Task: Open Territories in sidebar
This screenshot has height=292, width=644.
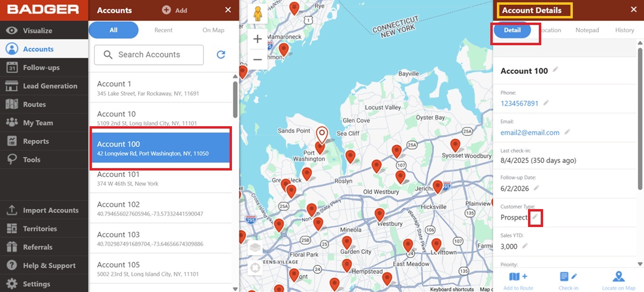Action: (x=44, y=228)
